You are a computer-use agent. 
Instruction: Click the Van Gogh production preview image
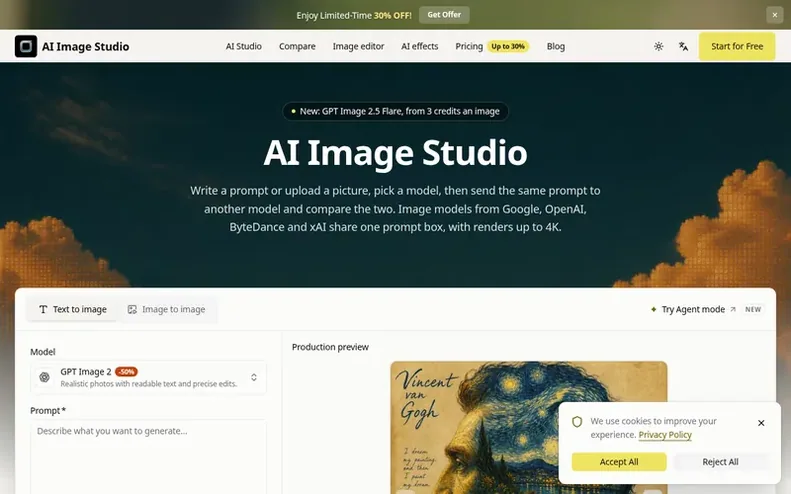(529, 427)
